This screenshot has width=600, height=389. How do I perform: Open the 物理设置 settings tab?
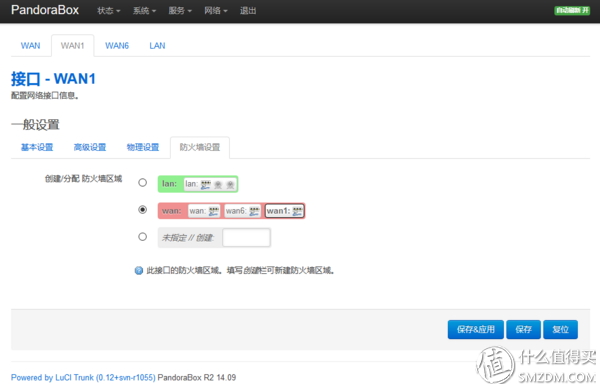[x=143, y=147]
